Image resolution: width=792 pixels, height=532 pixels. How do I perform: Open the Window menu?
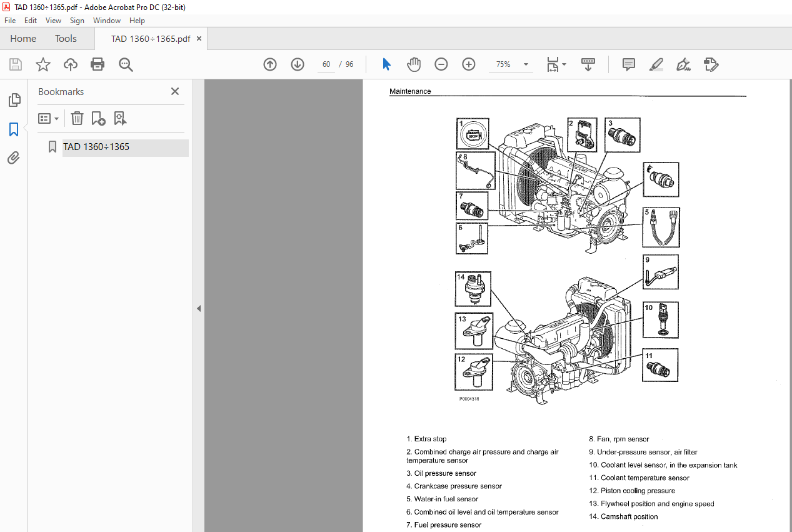coord(107,21)
